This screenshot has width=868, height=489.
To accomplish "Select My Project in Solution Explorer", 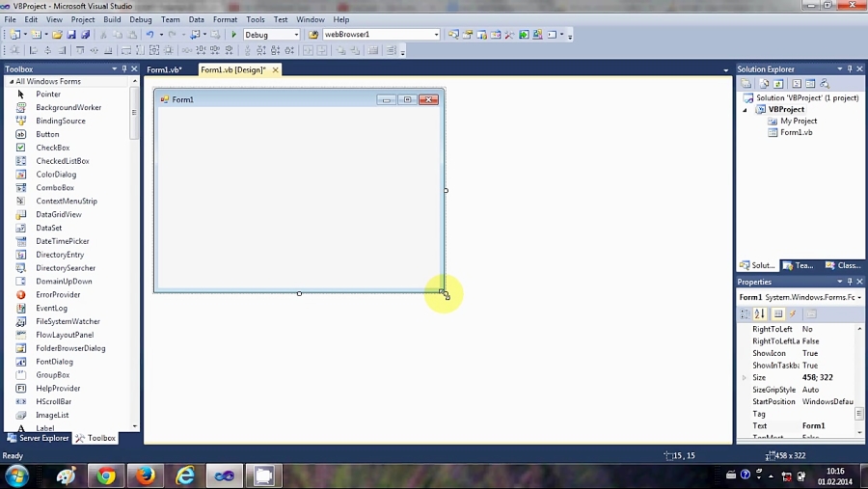I will click(799, 121).
